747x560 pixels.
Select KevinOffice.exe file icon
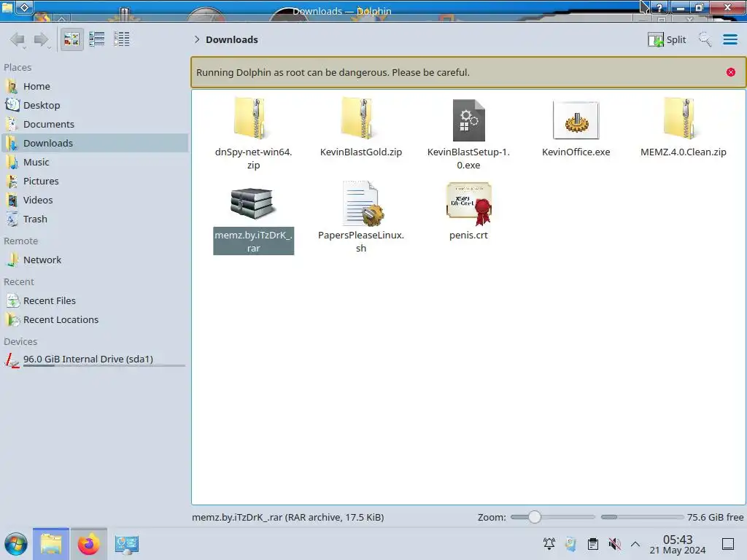pyautogui.click(x=576, y=120)
